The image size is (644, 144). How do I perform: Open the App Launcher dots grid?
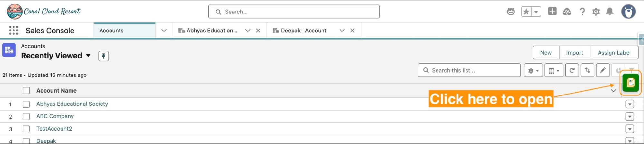coord(14,31)
